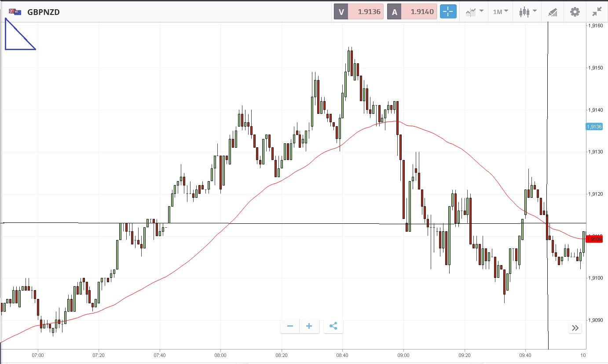Open the drawing tools pencil icon

[x=553, y=12]
